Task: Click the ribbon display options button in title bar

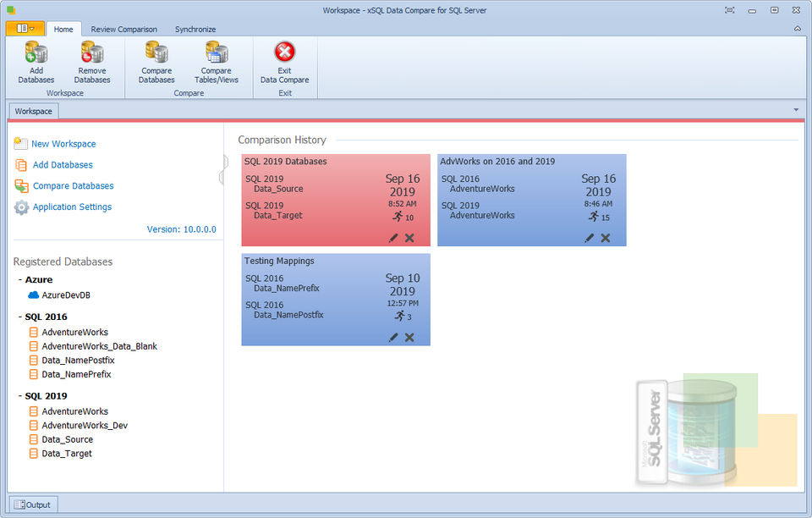Action: (x=730, y=10)
